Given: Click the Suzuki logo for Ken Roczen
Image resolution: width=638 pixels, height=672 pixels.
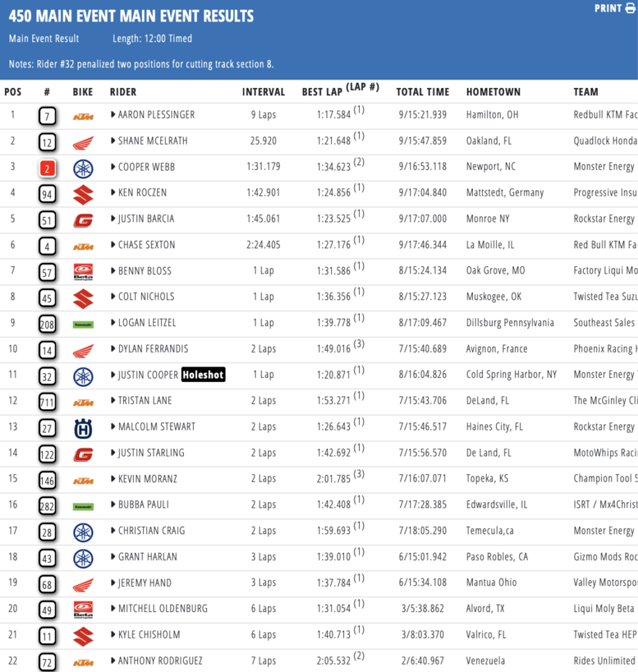Looking at the screenshot, I should [83, 194].
